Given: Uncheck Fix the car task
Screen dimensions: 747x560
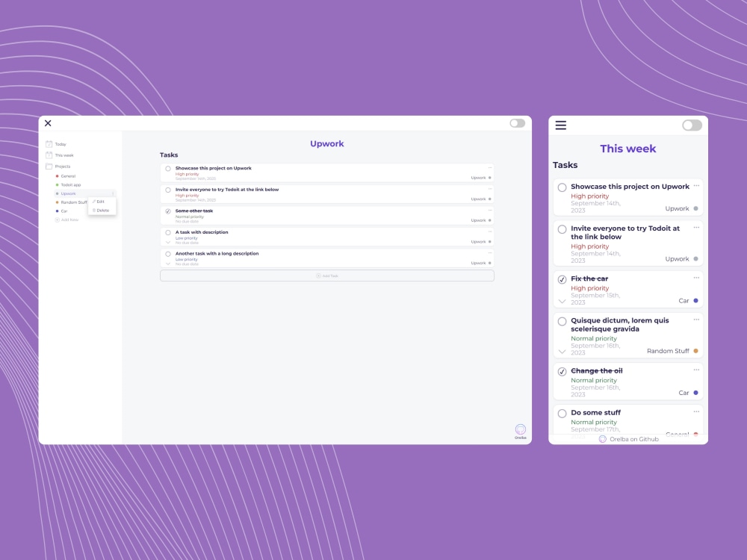Looking at the screenshot, I should (x=562, y=279).
